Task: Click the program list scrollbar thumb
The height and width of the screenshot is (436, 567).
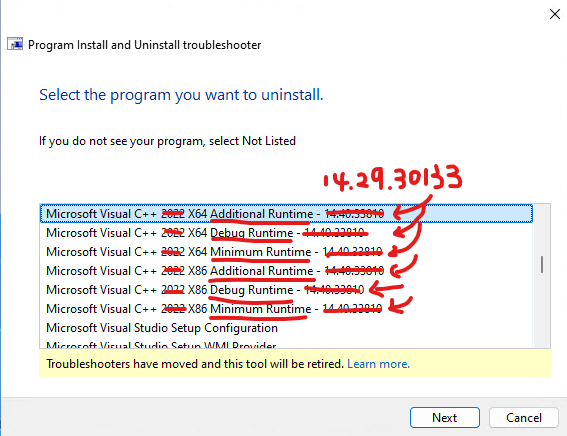Action: click(x=542, y=264)
